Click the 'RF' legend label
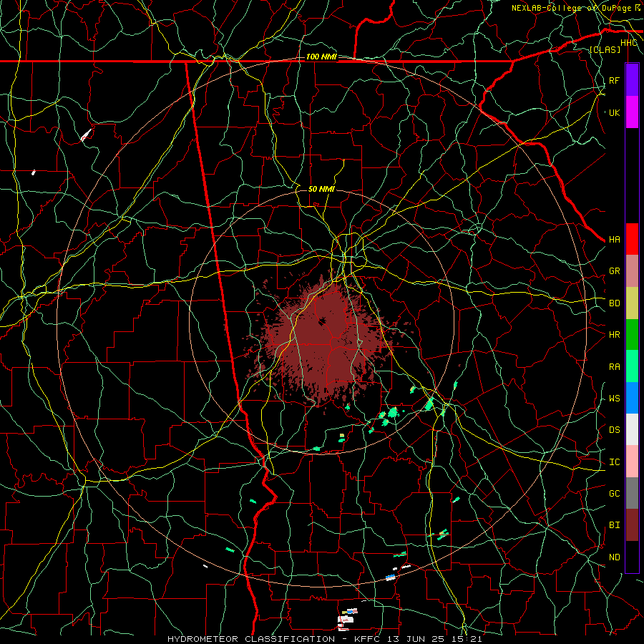 [614, 80]
